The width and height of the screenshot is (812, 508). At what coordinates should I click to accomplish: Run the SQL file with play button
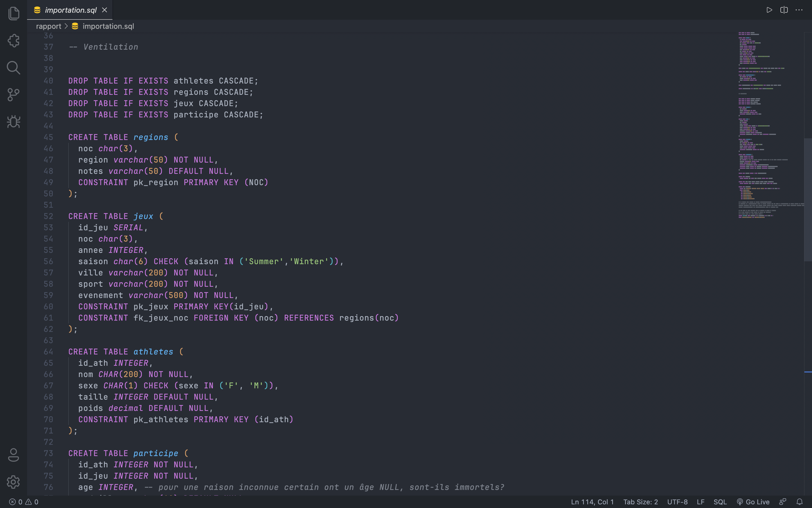pyautogui.click(x=769, y=10)
